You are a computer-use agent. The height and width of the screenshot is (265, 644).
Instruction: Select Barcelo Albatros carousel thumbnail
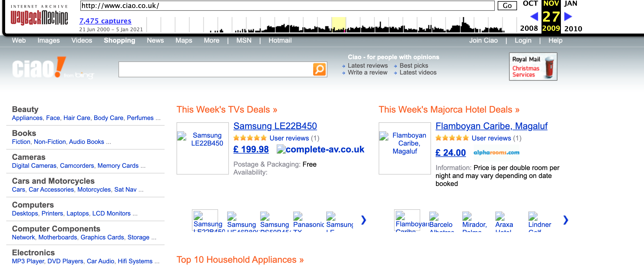pyautogui.click(x=441, y=221)
